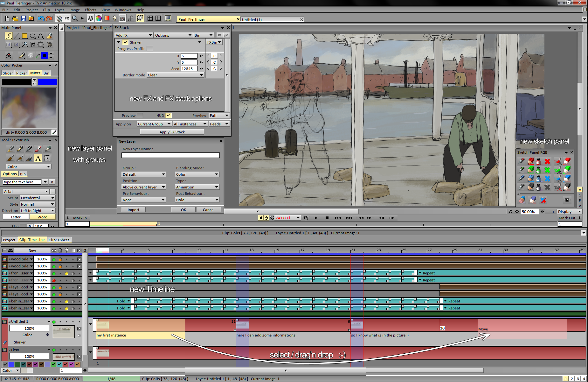Viewport: 588px width, 382px height.
Task: Click the red cross in Sketch Panel first row
Action: click(x=547, y=161)
